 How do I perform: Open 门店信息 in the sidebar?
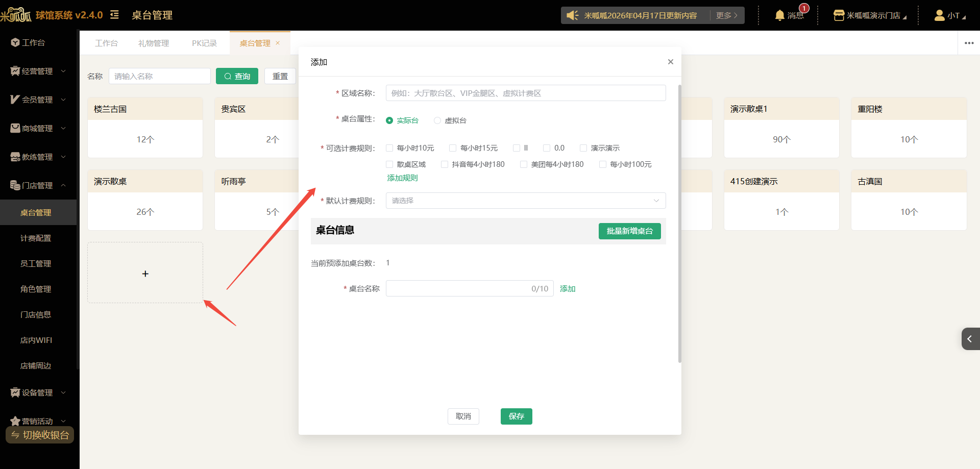tap(36, 315)
